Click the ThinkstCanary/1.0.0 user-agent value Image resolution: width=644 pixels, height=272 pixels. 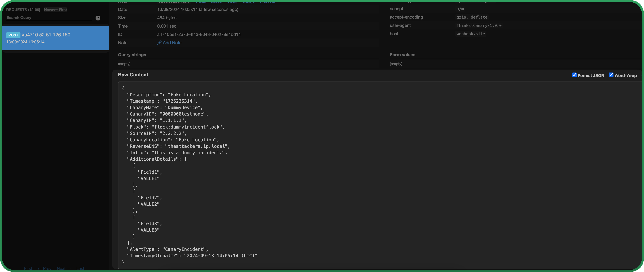(479, 25)
